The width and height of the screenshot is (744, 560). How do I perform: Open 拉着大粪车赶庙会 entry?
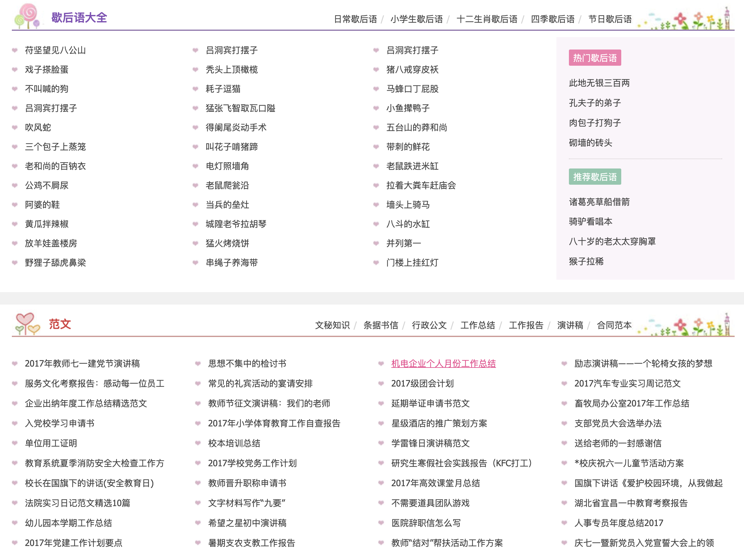click(421, 185)
